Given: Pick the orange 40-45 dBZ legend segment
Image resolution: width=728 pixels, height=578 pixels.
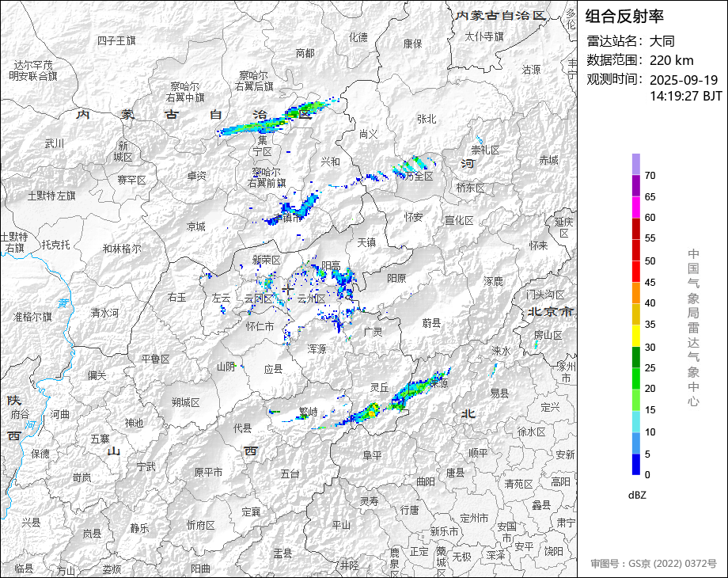Looking at the screenshot, I should 636,293.
